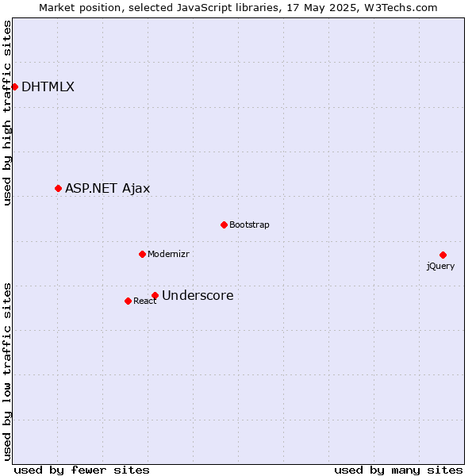
Task: Click the Underscore red data point
Action: 155,295
